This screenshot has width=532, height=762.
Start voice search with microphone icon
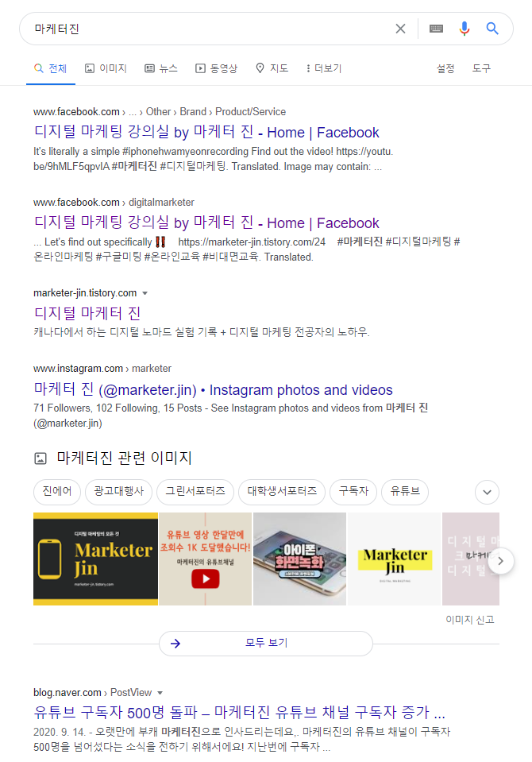coord(465,29)
